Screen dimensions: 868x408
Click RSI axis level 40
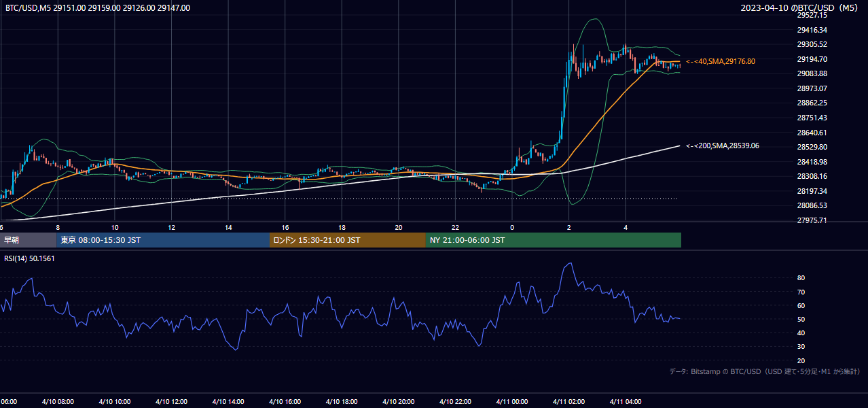click(801, 333)
